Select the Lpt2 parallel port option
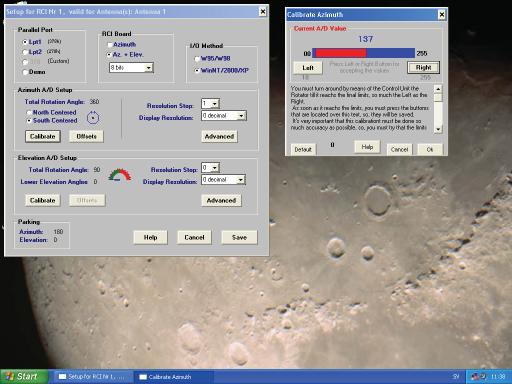 [x=24, y=52]
